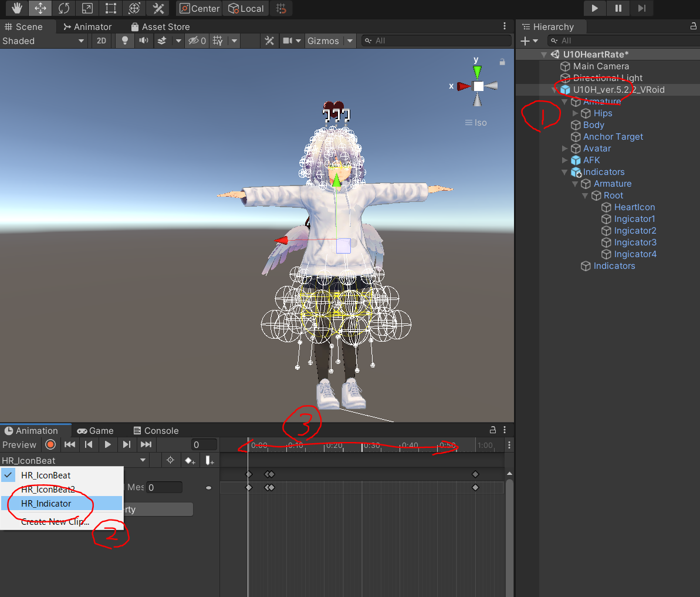Screen dimensions: 700x597
Task: Select U10H_ver.5.2.2_VRoid object
Action: coord(619,90)
